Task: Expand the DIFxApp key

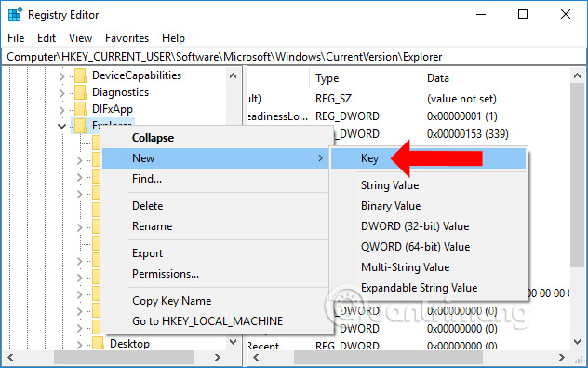Action: point(62,110)
